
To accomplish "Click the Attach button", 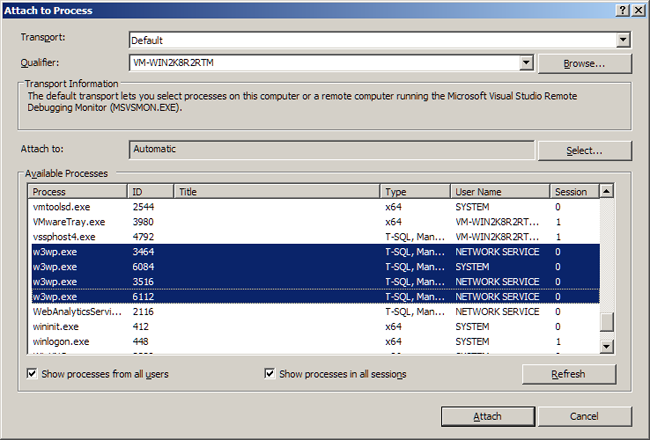I will pyautogui.click(x=485, y=416).
